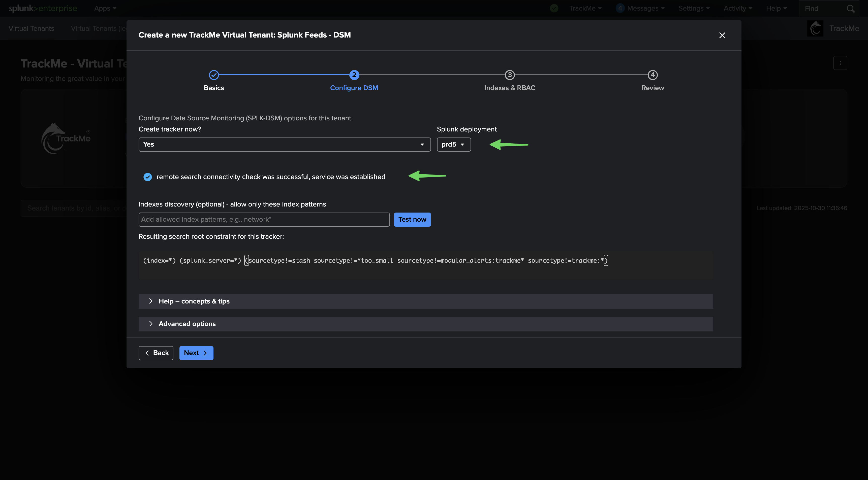
Task: Click the Next button
Action: (x=196, y=353)
